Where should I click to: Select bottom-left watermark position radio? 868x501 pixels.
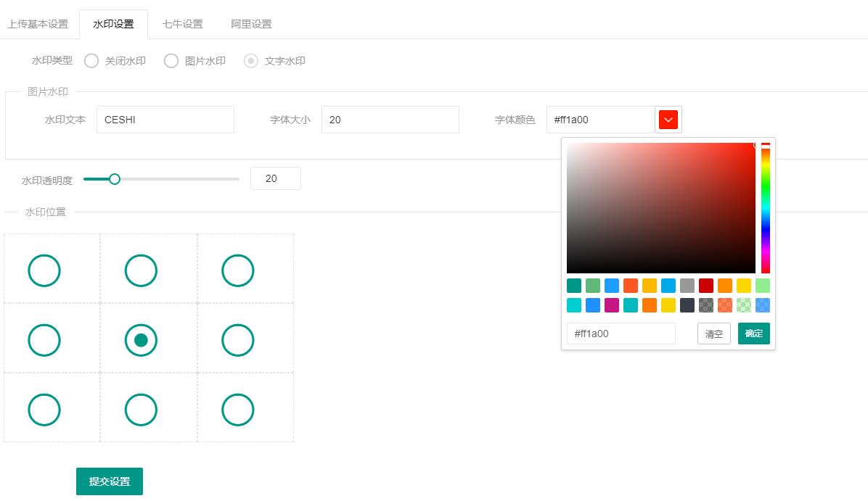[44, 410]
